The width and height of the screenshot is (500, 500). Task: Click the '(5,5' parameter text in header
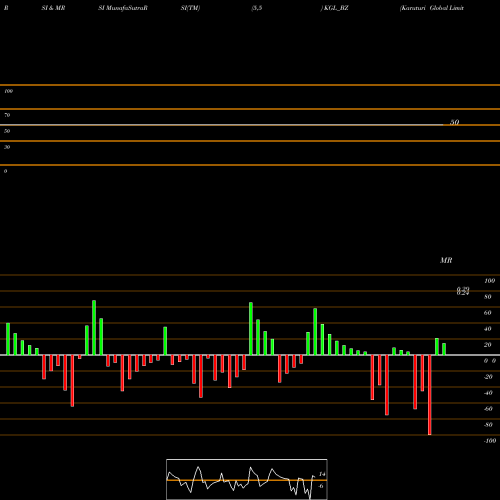coord(257,8)
